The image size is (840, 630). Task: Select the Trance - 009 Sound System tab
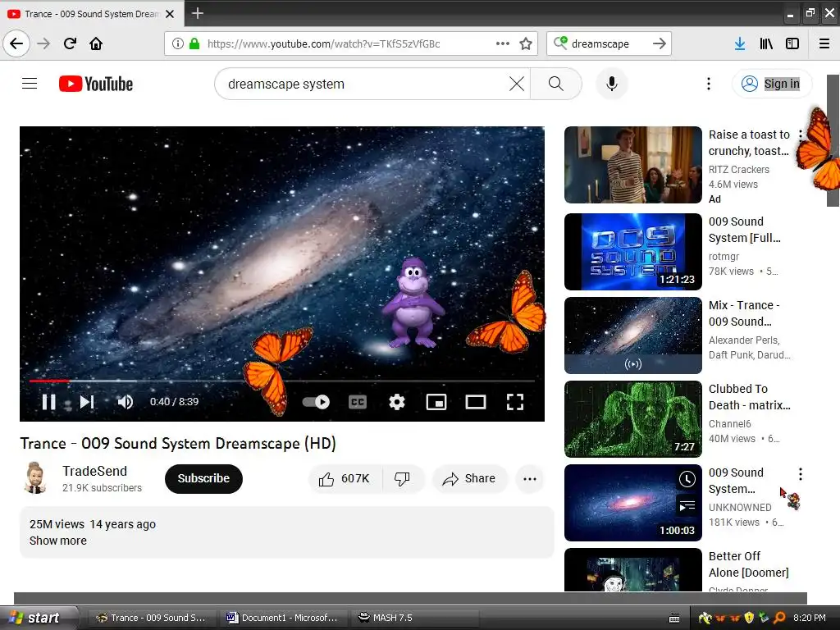coord(92,14)
